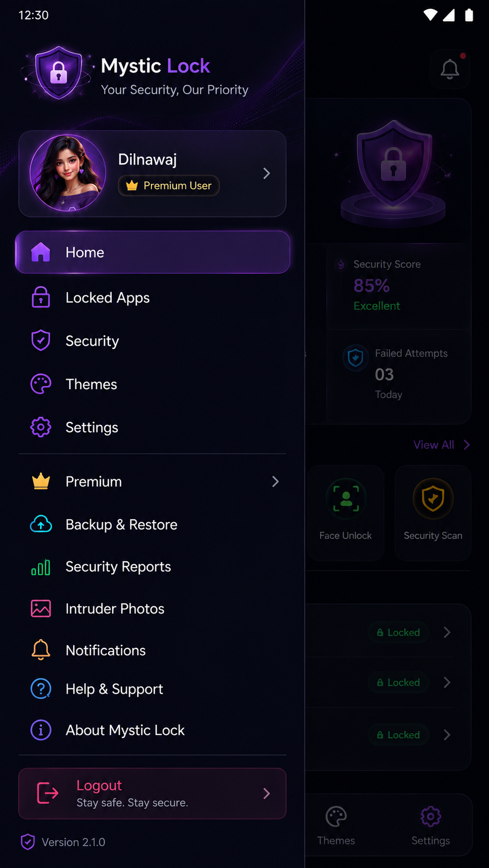Screen dimensions: 489x868
Task: Click the About Mystic Lock info icon
Action: pos(41,730)
